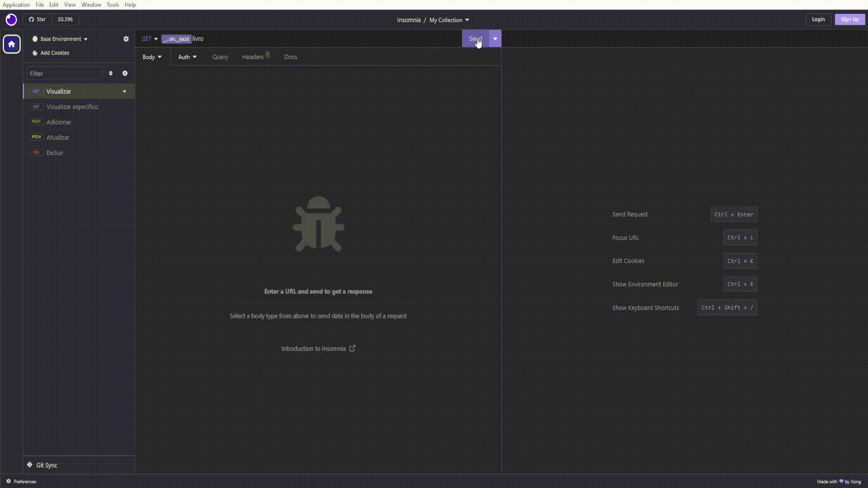Click the GitHub Star button
The image size is (868, 488).
click(x=38, y=19)
